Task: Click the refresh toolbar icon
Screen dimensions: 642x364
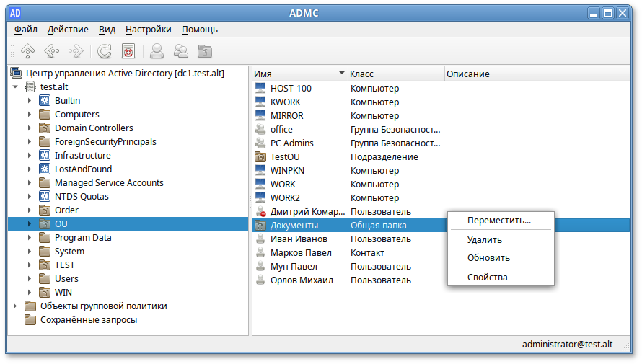Action: pyautogui.click(x=105, y=51)
